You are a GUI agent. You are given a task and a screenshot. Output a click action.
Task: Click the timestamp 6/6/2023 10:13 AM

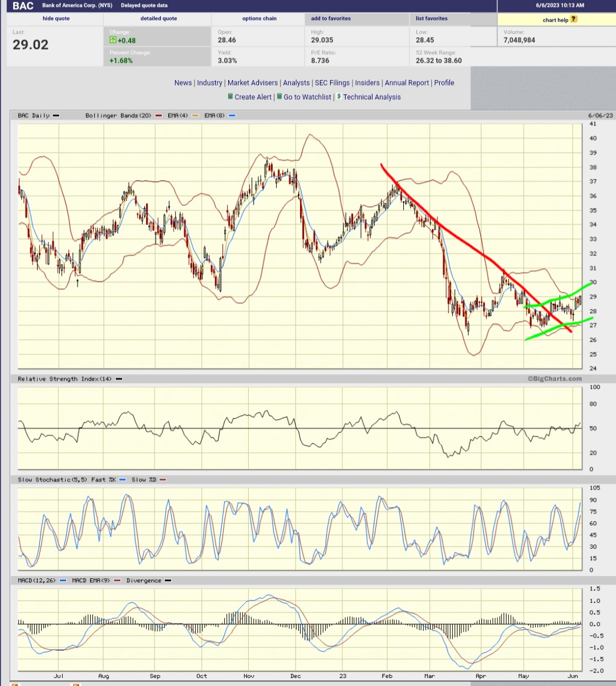[x=560, y=6]
